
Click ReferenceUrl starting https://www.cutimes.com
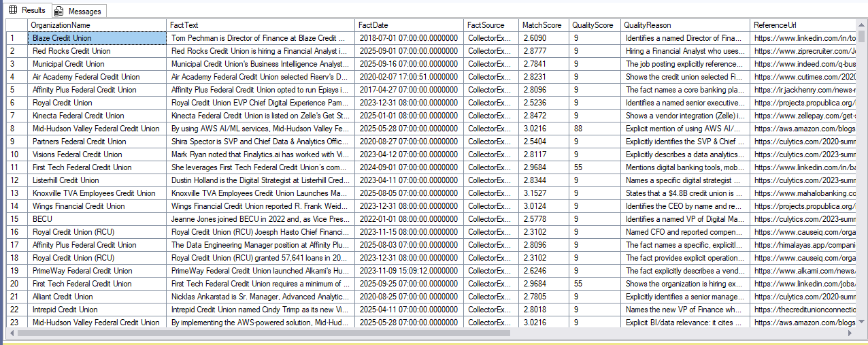(x=803, y=77)
